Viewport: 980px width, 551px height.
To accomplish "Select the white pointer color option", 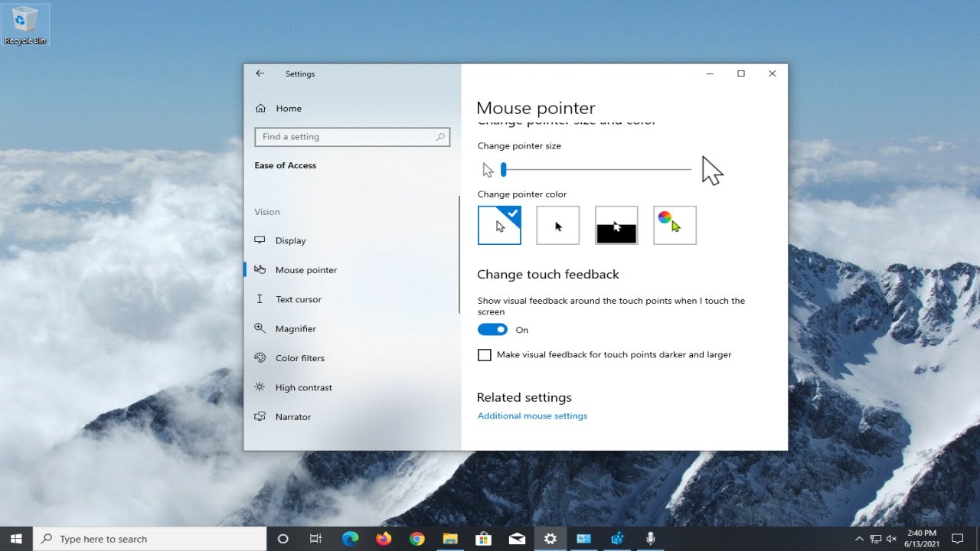I will [x=499, y=225].
